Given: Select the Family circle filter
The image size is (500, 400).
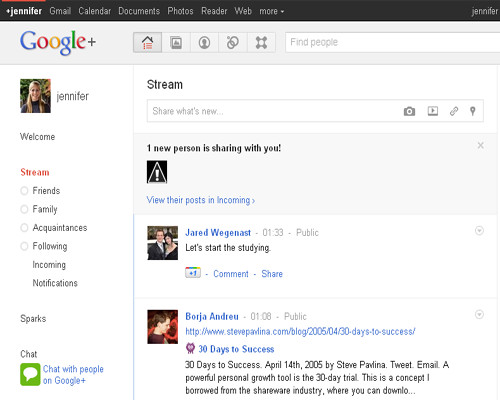Looking at the screenshot, I should click(x=24, y=209).
